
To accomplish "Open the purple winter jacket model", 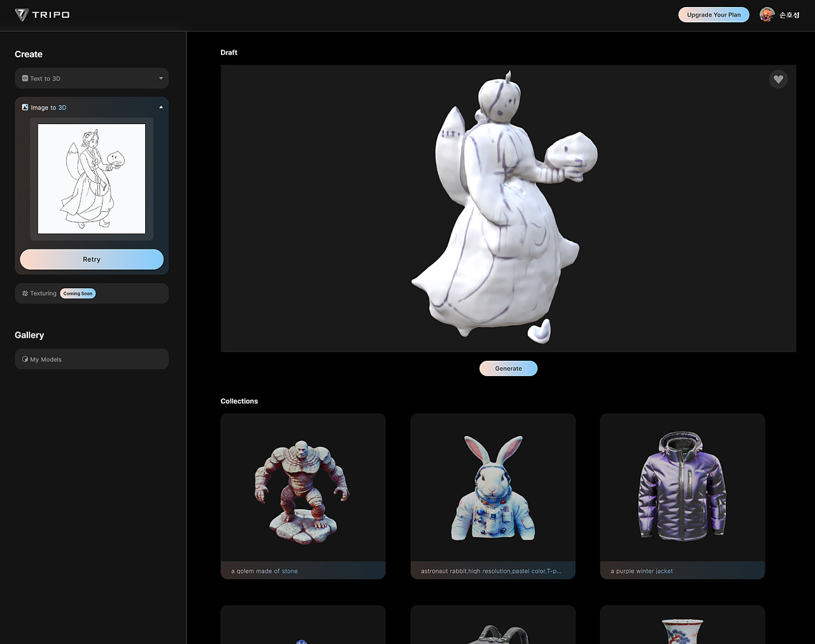I will (682, 493).
